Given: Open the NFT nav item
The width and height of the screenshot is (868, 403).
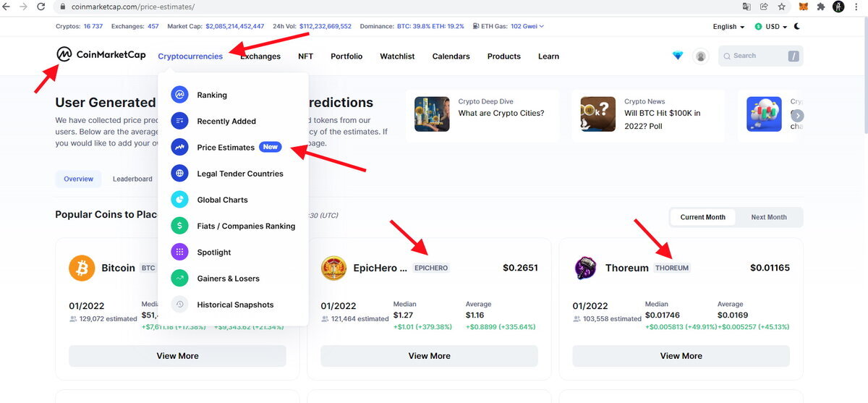Looking at the screenshot, I should pos(305,56).
